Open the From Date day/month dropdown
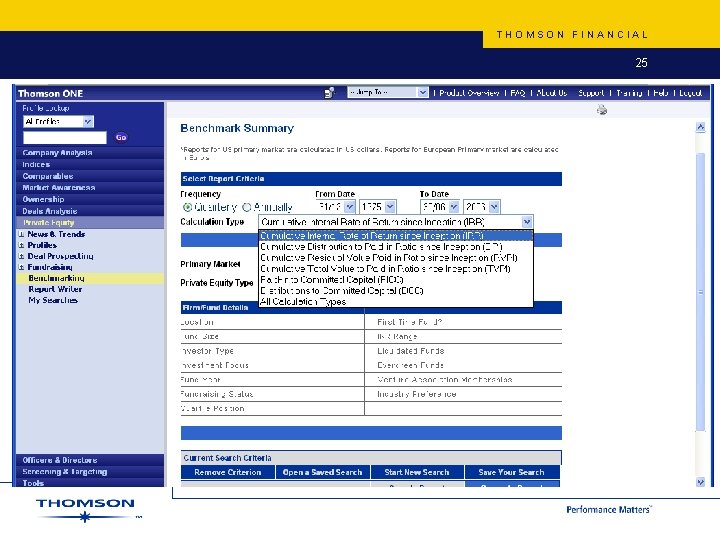 pyautogui.click(x=335, y=207)
